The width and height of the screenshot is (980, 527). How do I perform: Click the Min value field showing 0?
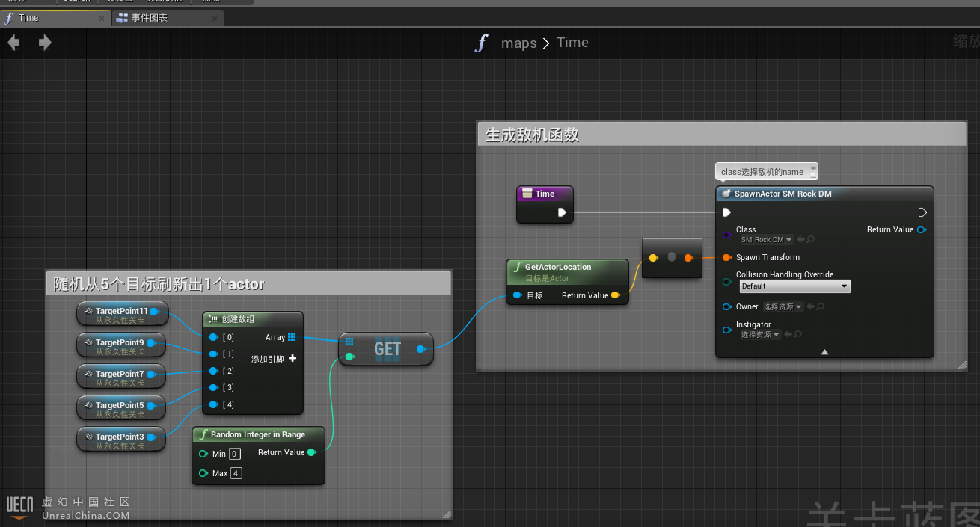coord(235,454)
